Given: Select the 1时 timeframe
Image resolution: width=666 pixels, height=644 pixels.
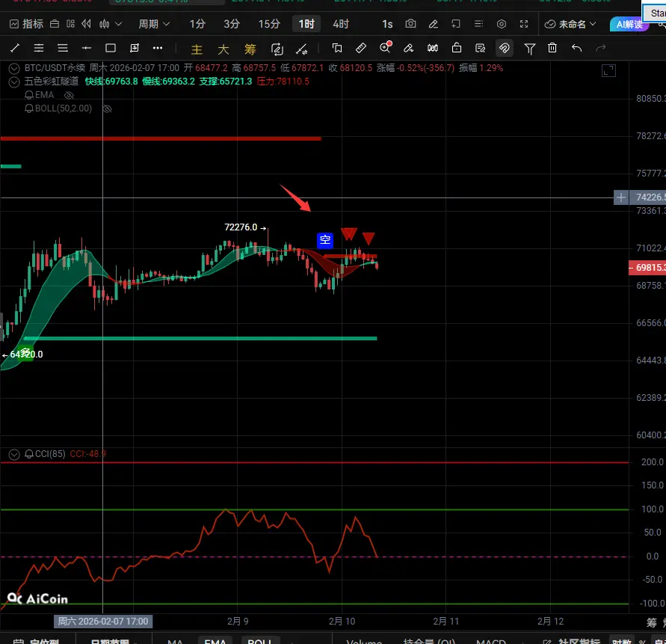Looking at the screenshot, I should pyautogui.click(x=306, y=24).
